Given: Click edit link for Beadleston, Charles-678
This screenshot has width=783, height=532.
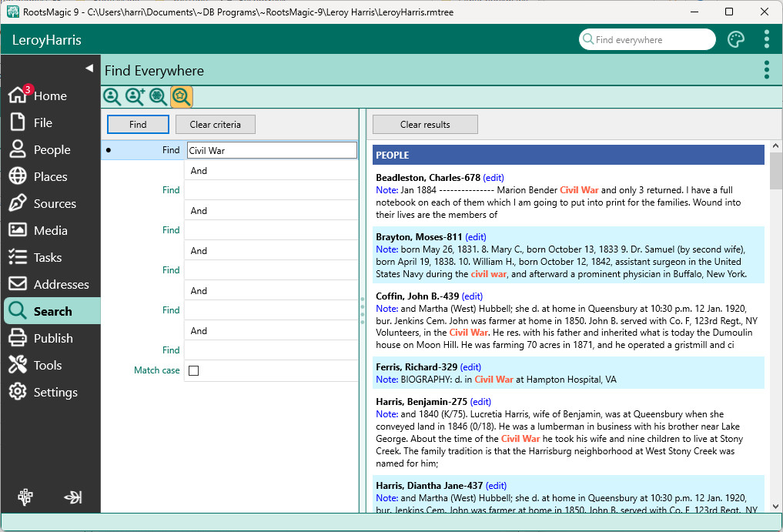Looking at the screenshot, I should (494, 178).
